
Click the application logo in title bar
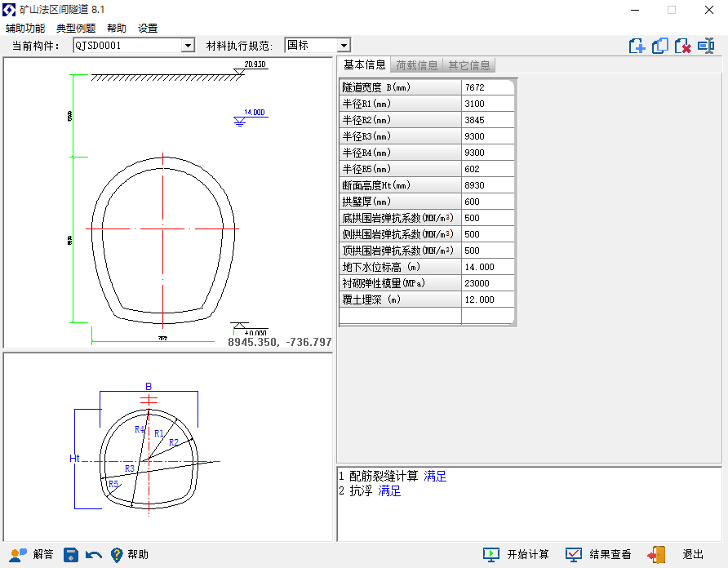9,10
